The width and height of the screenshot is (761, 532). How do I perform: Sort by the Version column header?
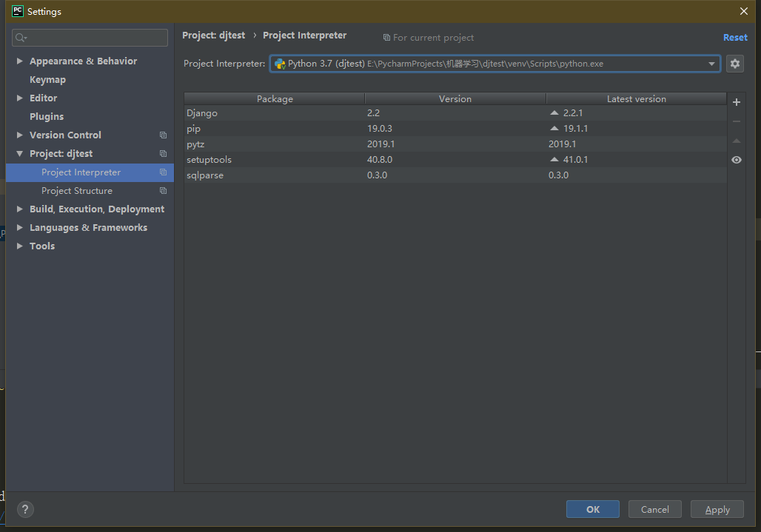pos(455,98)
